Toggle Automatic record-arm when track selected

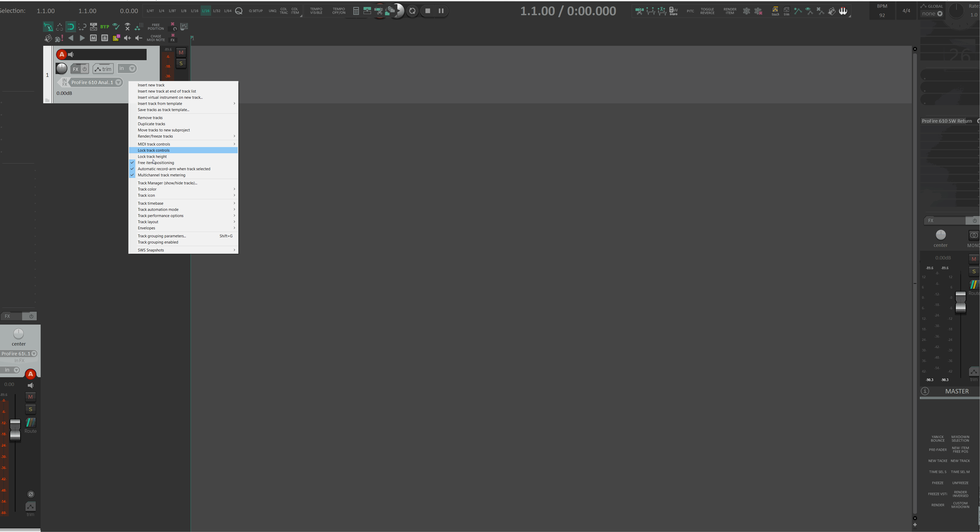coord(173,169)
